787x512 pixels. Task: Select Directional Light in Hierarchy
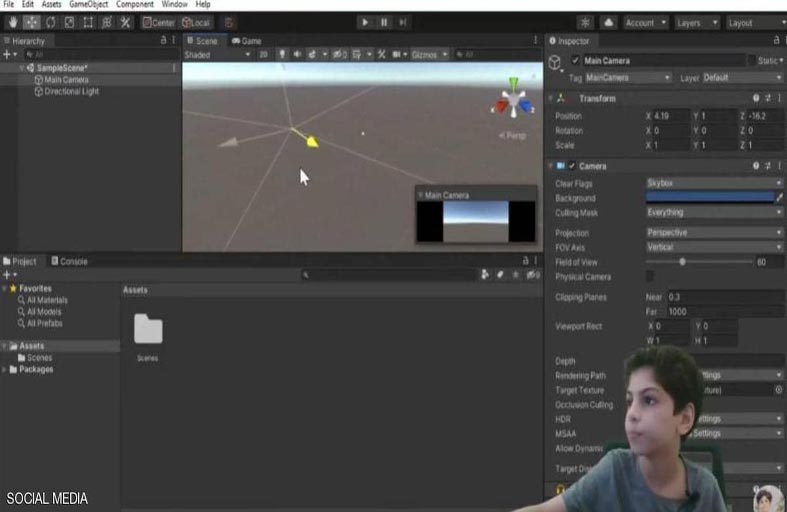click(x=71, y=91)
